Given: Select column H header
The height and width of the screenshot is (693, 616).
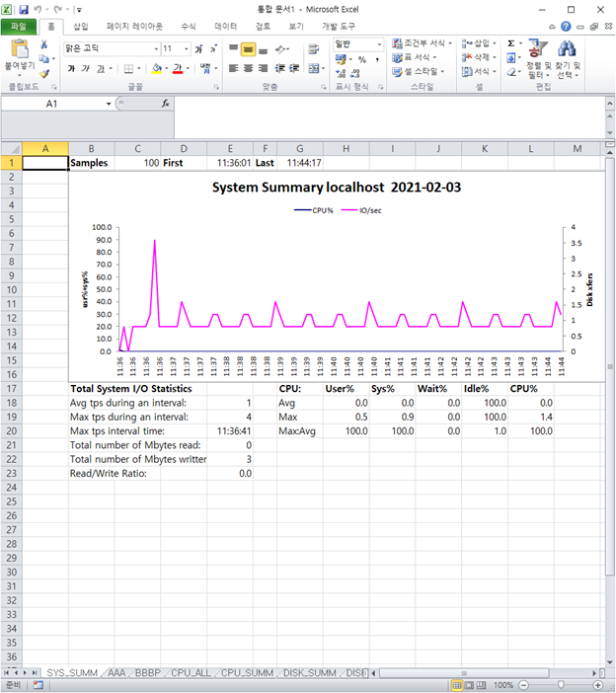Looking at the screenshot, I should click(x=346, y=149).
